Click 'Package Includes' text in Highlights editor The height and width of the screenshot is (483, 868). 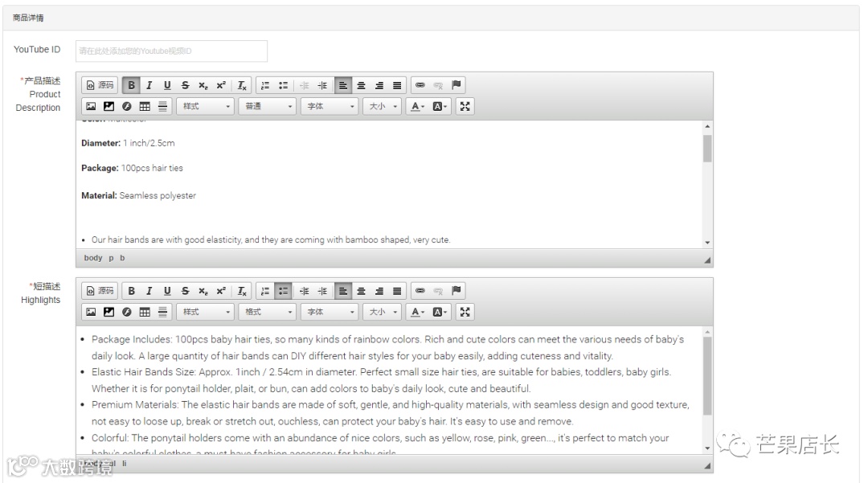point(131,340)
